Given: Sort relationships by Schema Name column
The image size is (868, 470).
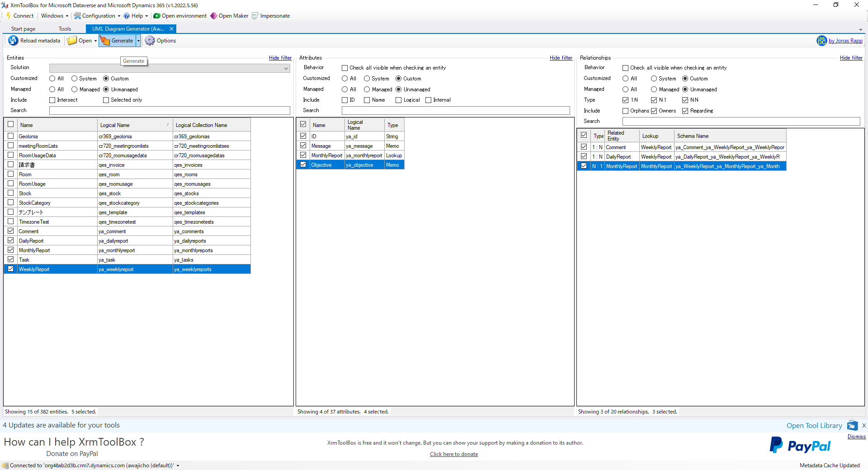Looking at the screenshot, I should point(730,136).
